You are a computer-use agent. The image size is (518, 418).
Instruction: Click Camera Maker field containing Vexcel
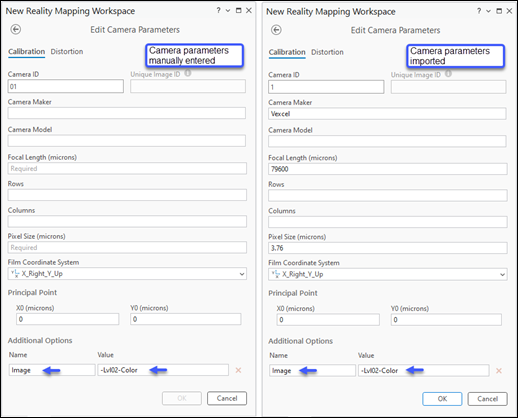point(387,114)
